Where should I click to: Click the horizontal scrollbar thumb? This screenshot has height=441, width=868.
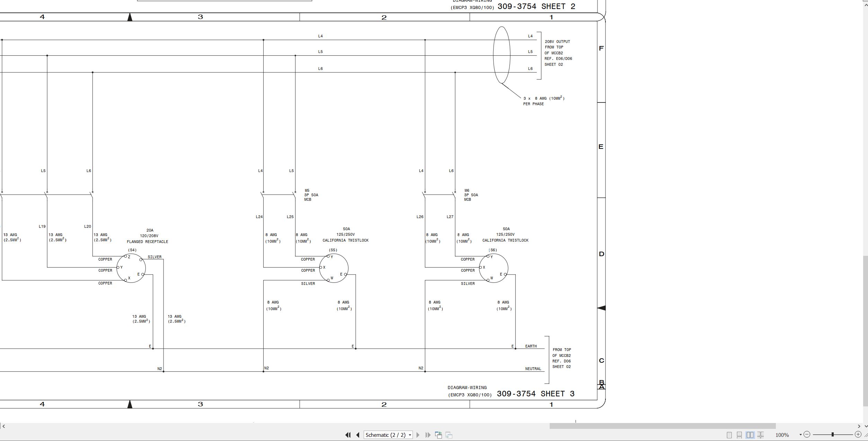(x=662, y=426)
